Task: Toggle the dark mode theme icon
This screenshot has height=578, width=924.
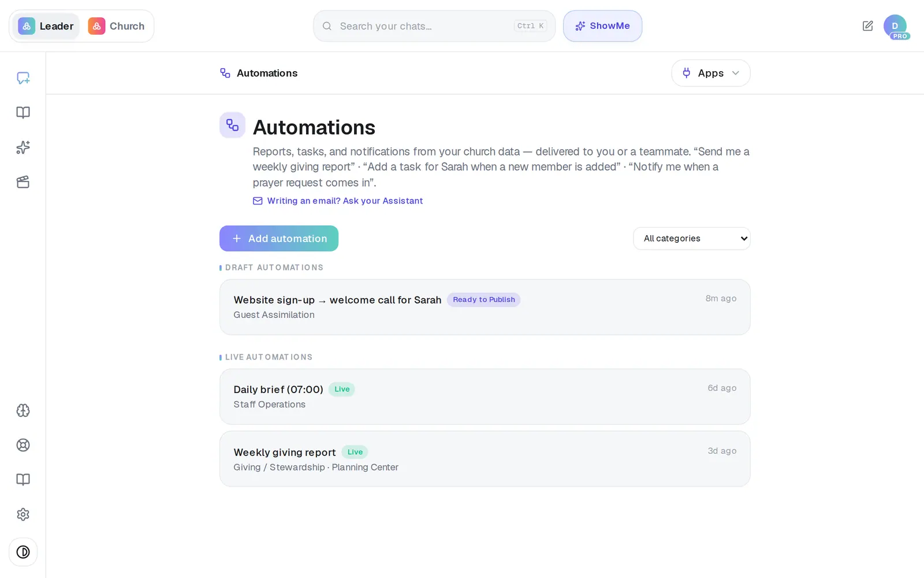Action: click(x=23, y=552)
